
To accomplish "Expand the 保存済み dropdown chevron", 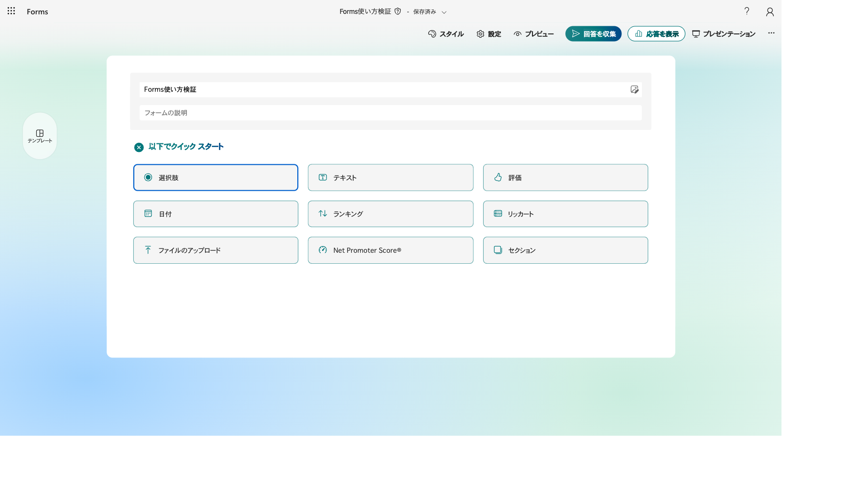I will (444, 12).
